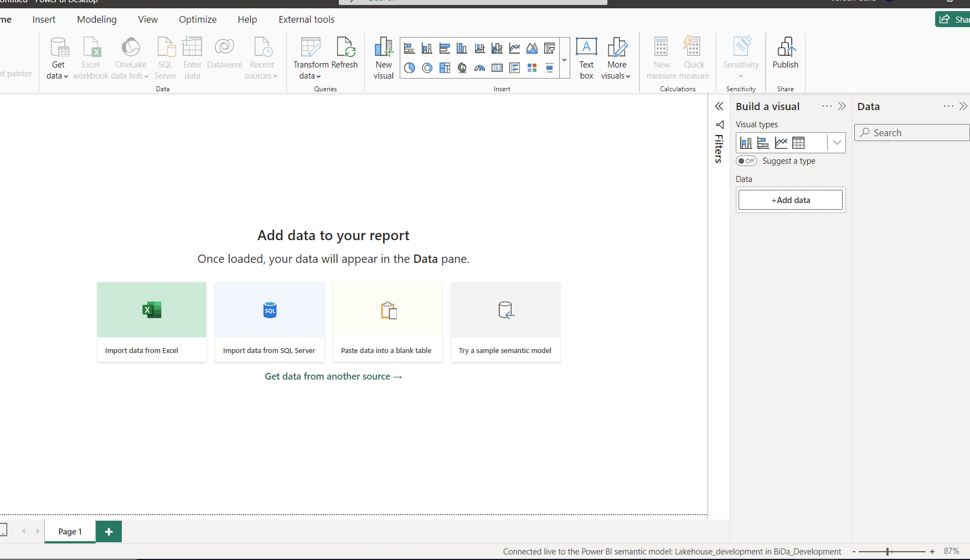Insert the slicer visual with funnel icon

pos(550,49)
